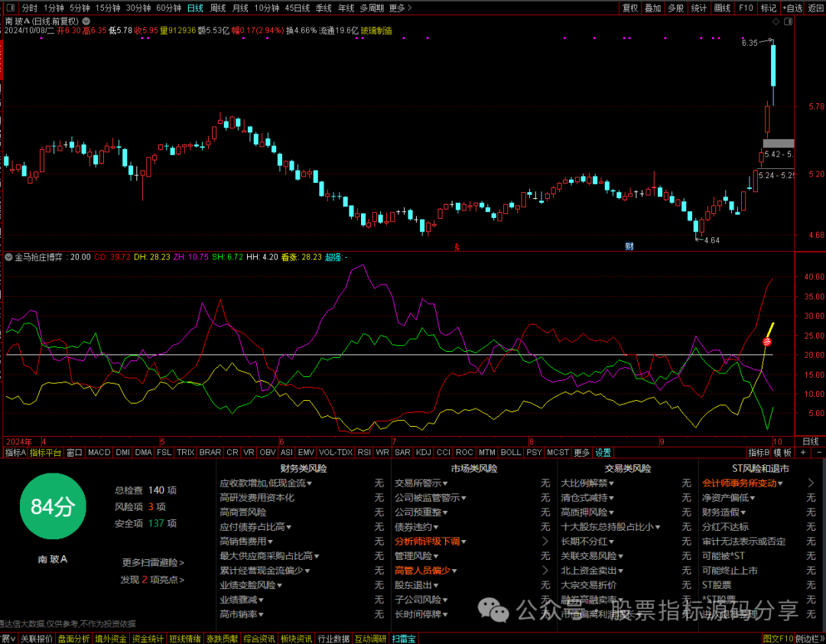This screenshot has width=826, height=644.
Task: Click the gear icon beside 金马抢庄博弈
Action: coord(8,257)
